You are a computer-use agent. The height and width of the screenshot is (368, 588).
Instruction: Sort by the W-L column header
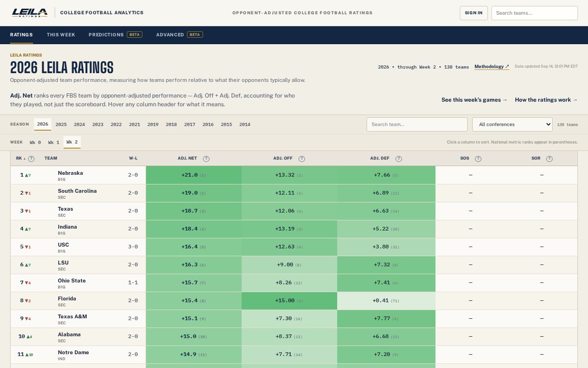[133, 158]
